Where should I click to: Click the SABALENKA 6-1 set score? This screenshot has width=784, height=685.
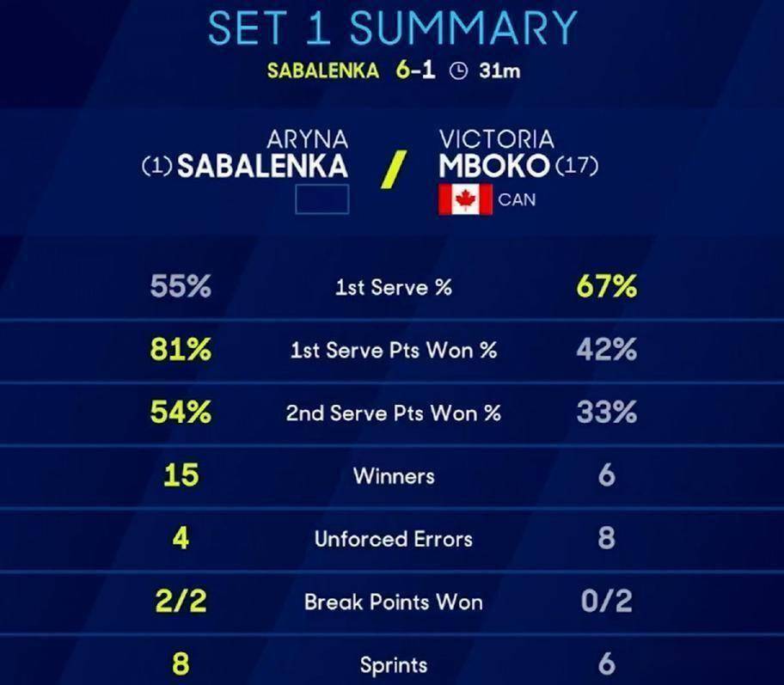[351, 70]
